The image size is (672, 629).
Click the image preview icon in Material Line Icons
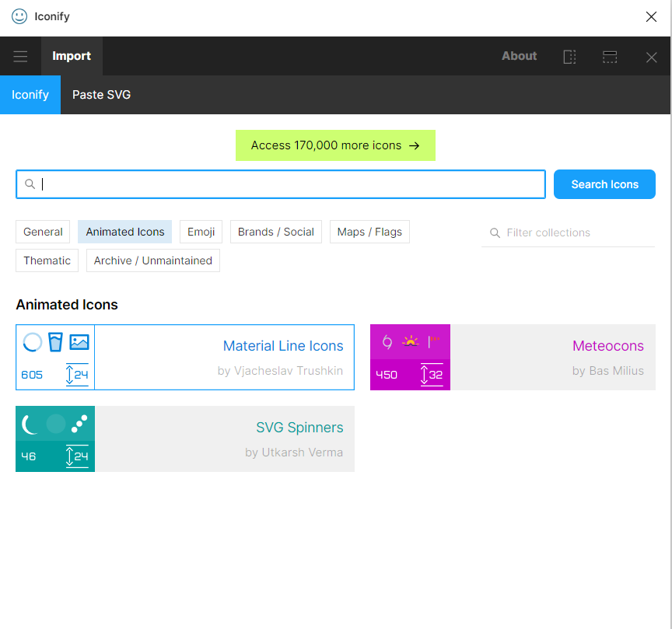tap(79, 342)
